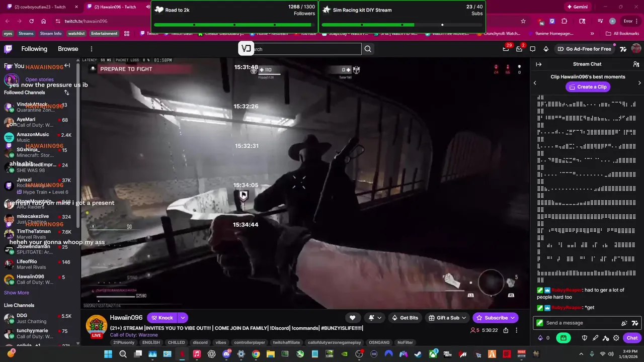Open the Browse tab in Twitch nav

pos(68,49)
